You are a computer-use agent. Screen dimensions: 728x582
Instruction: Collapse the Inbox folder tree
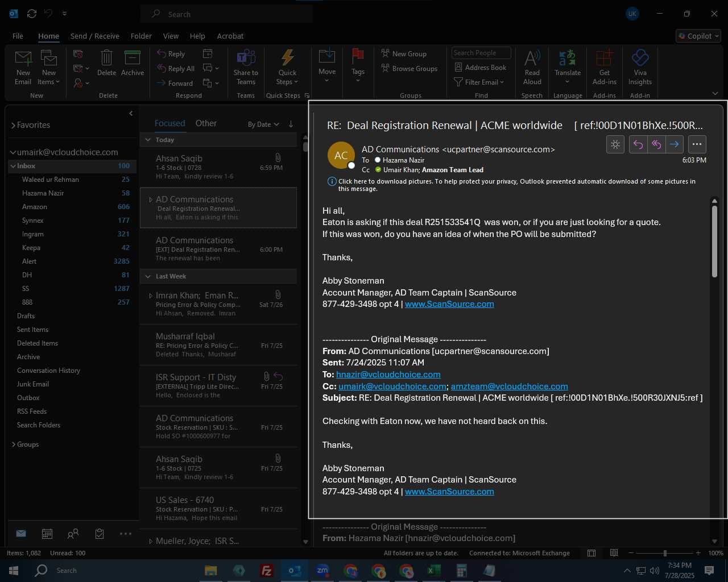[13, 166]
